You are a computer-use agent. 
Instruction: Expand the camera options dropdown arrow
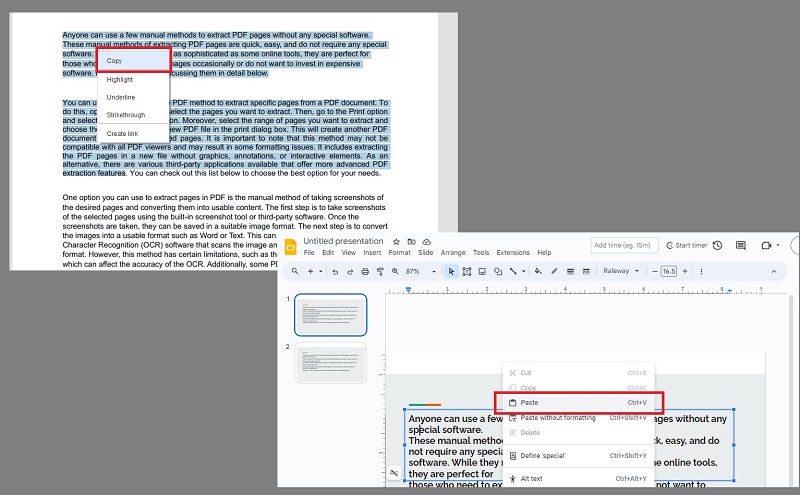(x=778, y=245)
